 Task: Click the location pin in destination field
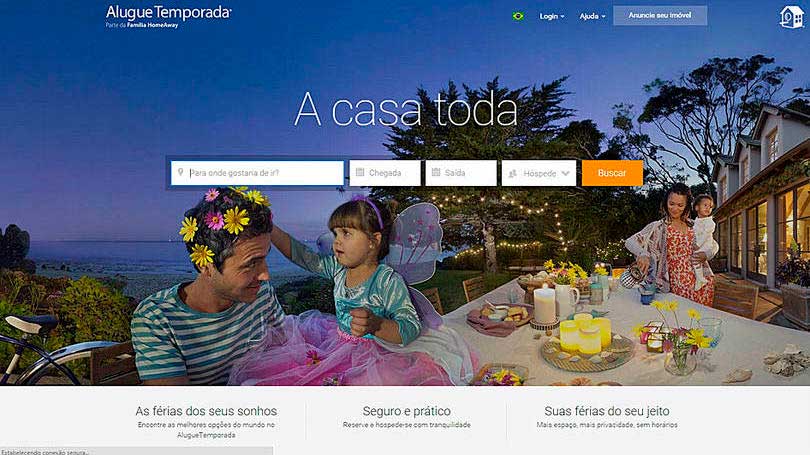180,172
